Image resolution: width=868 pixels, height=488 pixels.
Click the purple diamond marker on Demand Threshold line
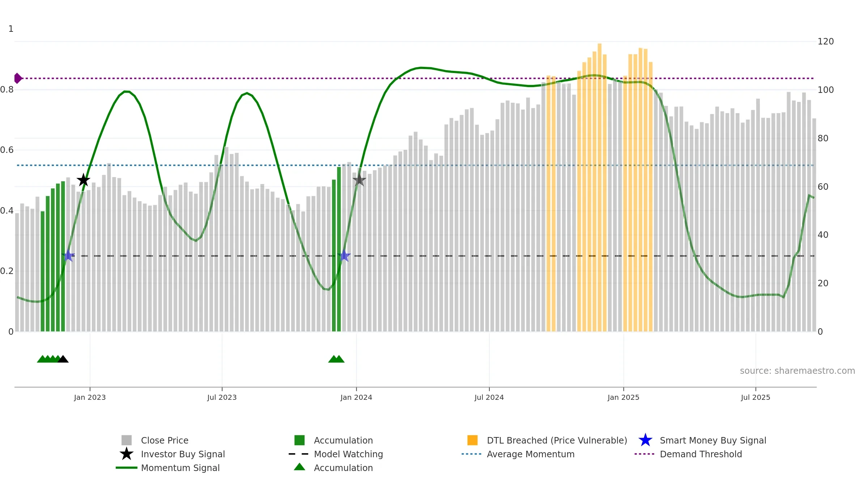click(x=18, y=78)
